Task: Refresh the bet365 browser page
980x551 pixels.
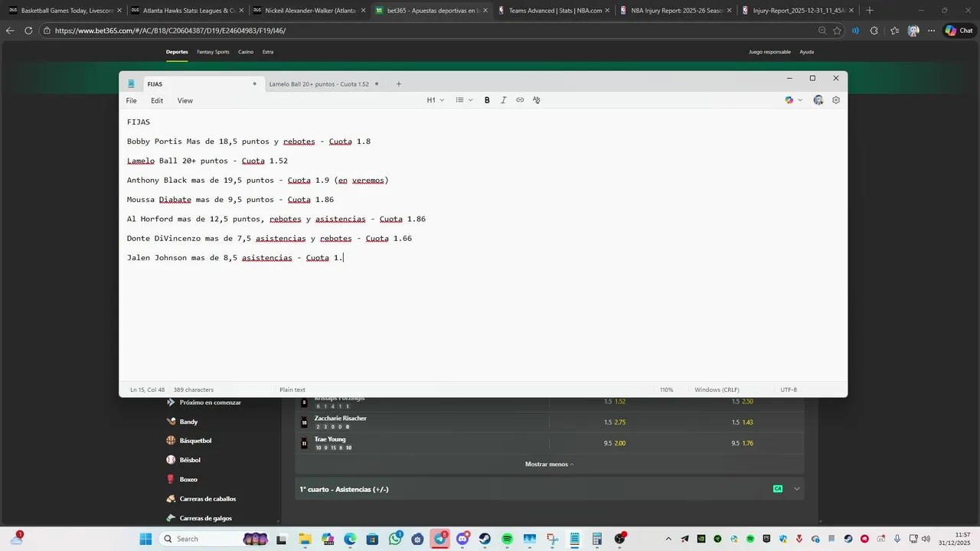Action: point(28,31)
